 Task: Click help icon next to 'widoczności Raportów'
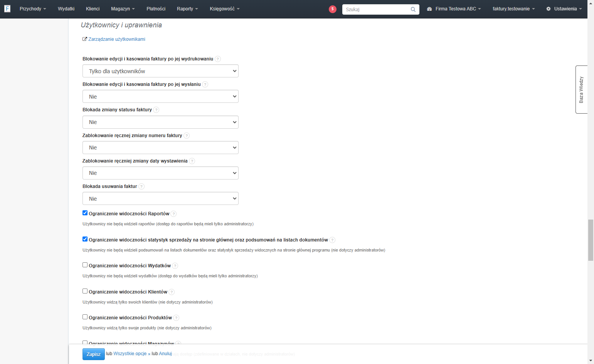pyautogui.click(x=173, y=214)
